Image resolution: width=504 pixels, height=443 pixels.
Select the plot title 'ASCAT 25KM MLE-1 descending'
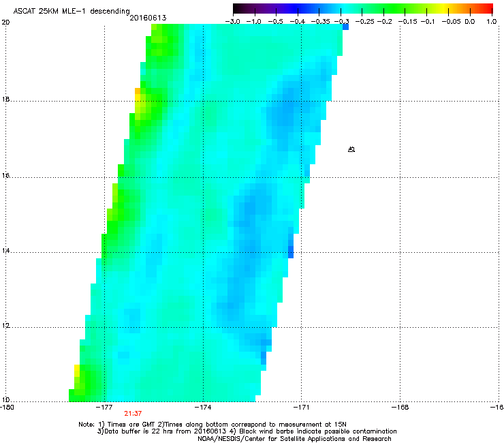(x=72, y=11)
